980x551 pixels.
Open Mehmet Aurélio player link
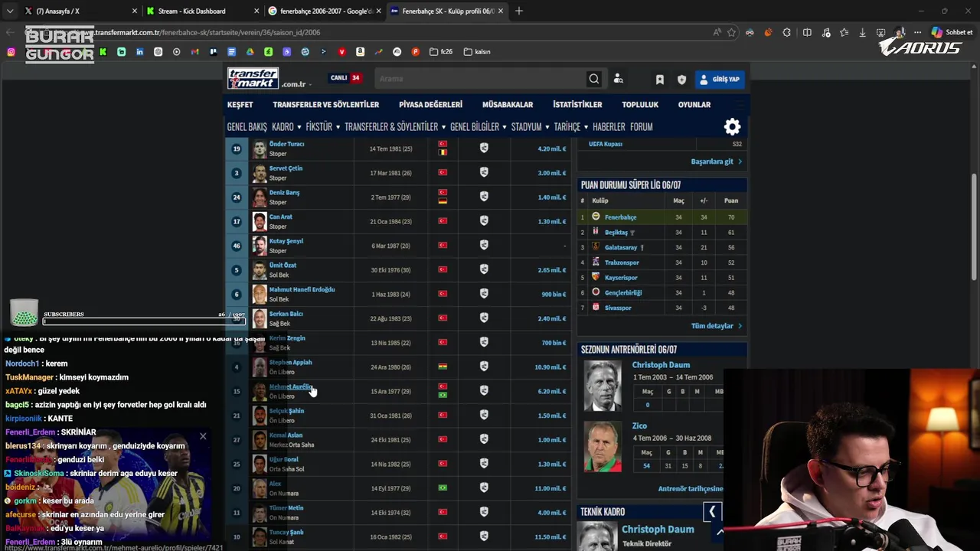pyautogui.click(x=290, y=387)
